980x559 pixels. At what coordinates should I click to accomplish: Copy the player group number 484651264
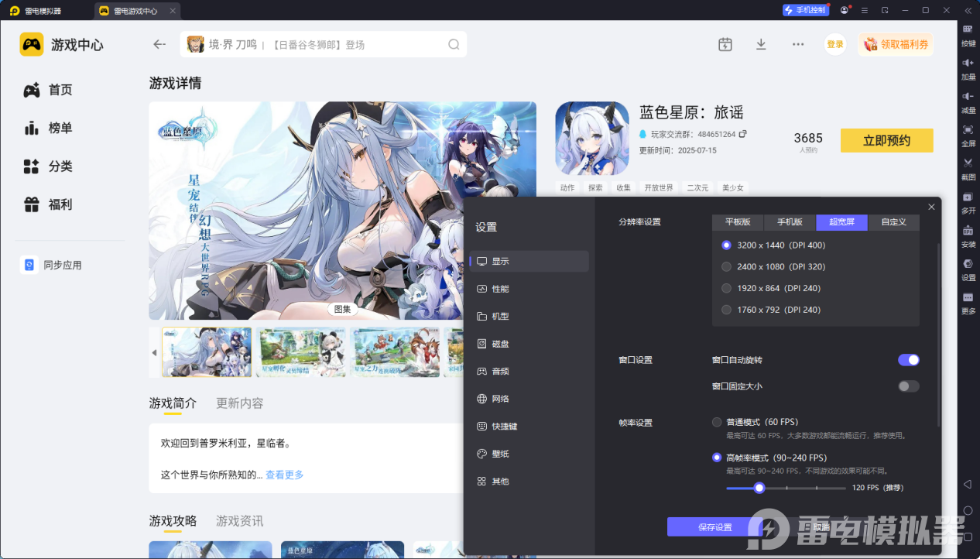742,134
